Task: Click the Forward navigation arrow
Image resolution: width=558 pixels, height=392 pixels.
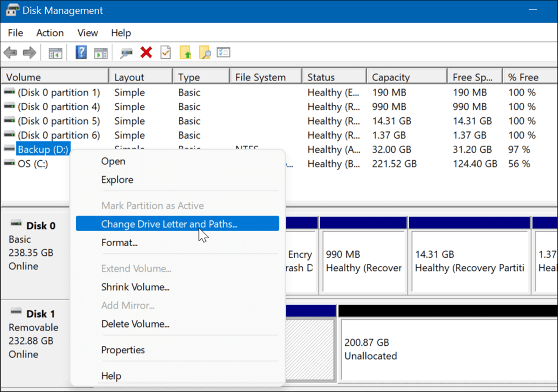Action: click(29, 52)
